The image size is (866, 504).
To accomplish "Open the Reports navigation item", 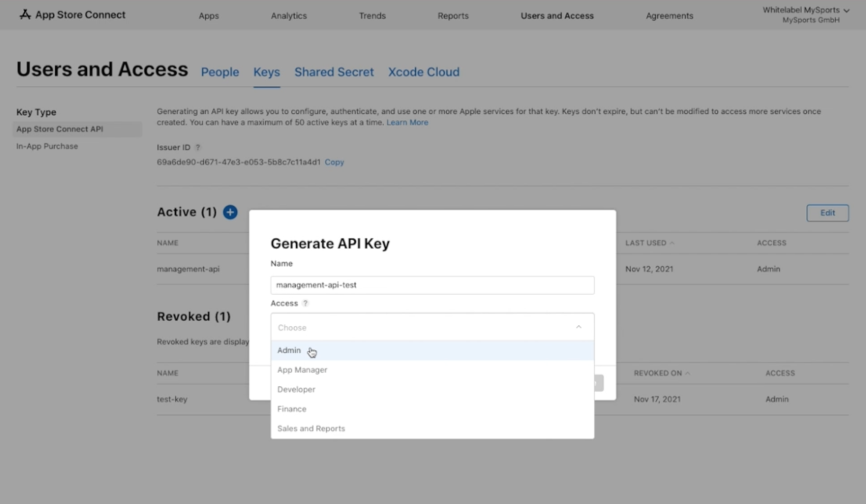I will pyautogui.click(x=453, y=16).
